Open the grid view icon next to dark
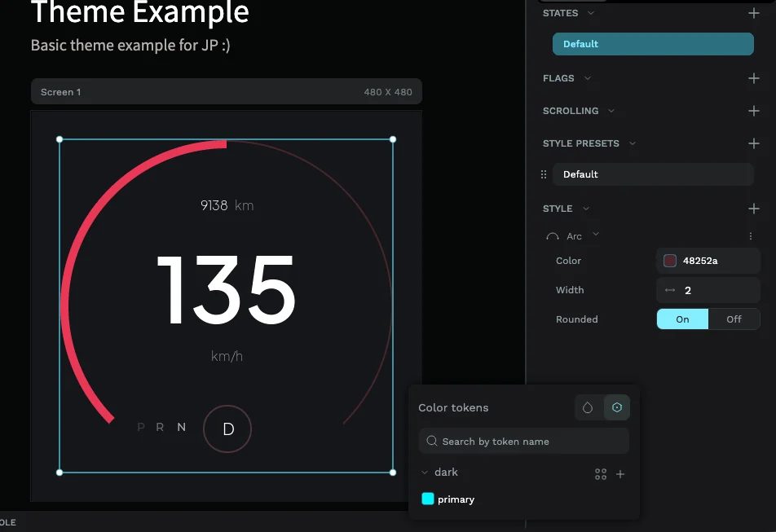The image size is (776, 532). [600, 474]
